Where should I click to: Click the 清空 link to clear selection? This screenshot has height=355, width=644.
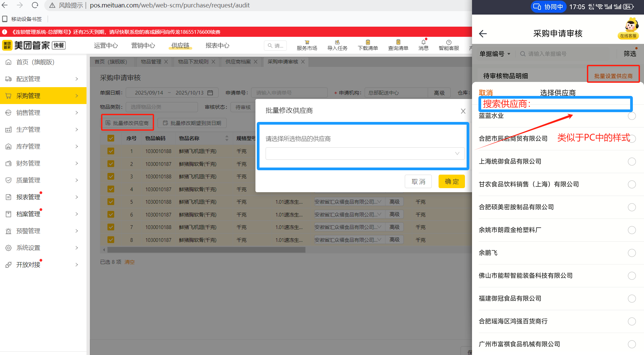(129, 262)
